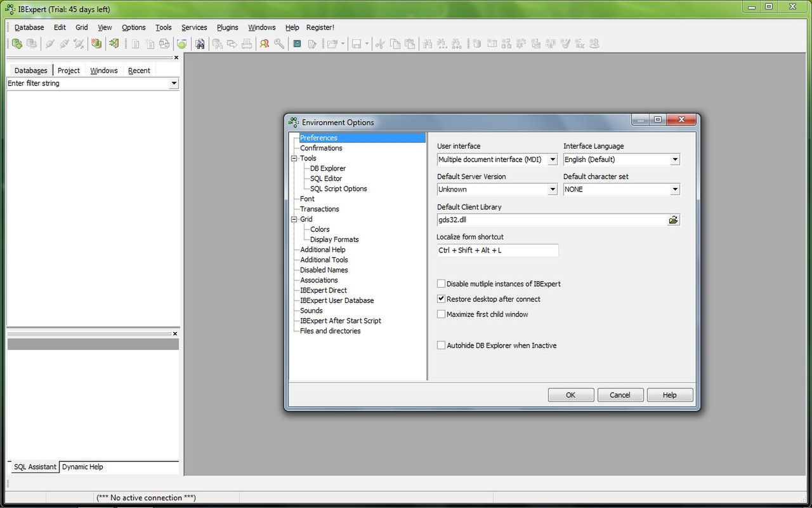
Task: Switch to the Dynamic Help tab
Action: point(82,467)
